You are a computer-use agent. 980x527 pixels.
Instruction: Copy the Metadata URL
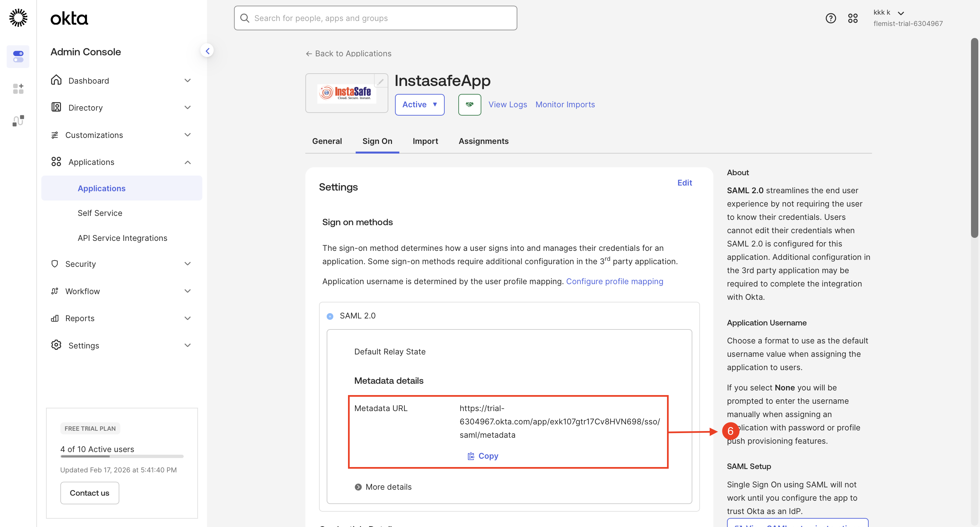(483, 455)
